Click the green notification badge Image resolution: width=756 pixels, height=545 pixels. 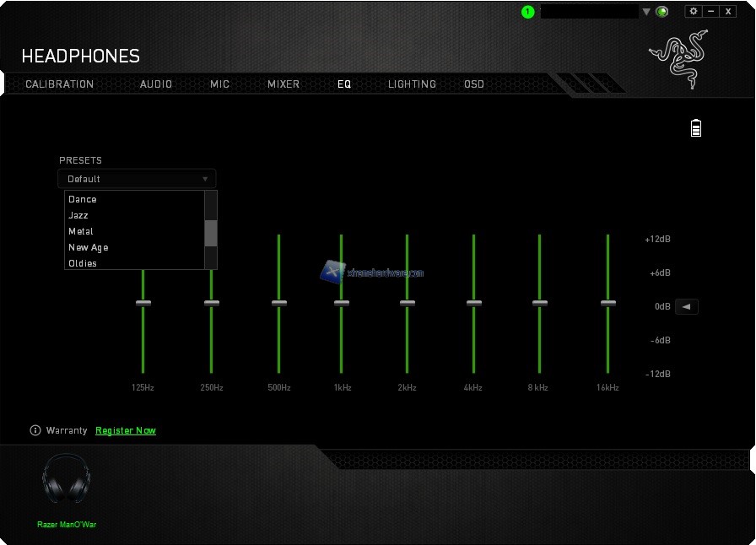tap(528, 12)
